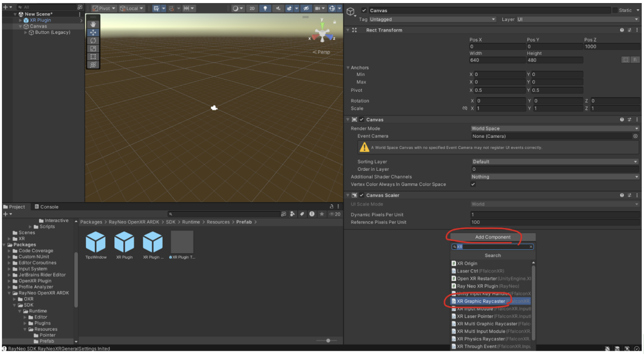Click the scene orientation gizmo
Screen dimensions: 644x354
(x=322, y=33)
